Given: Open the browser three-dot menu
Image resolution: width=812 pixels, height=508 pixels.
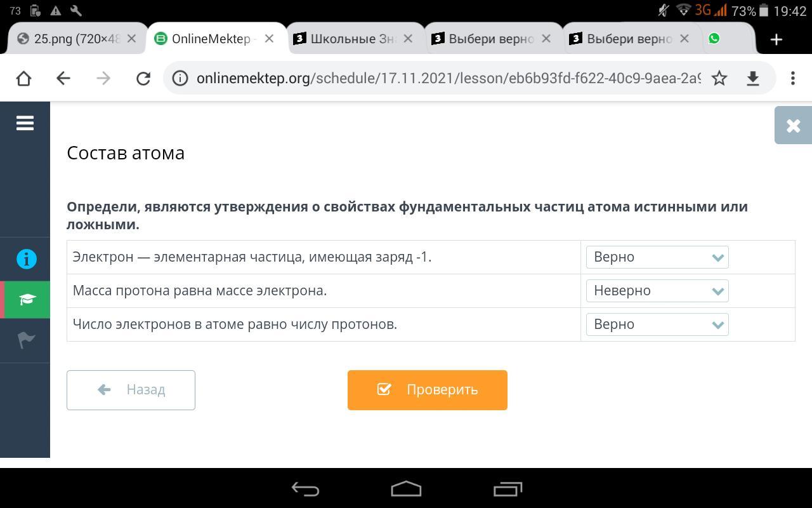Looking at the screenshot, I should [x=793, y=78].
